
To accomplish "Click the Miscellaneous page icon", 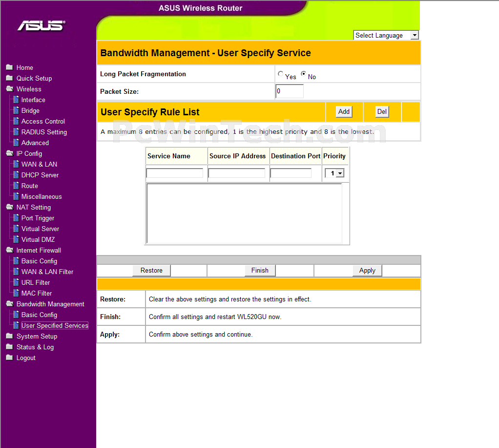I will 16,196.
